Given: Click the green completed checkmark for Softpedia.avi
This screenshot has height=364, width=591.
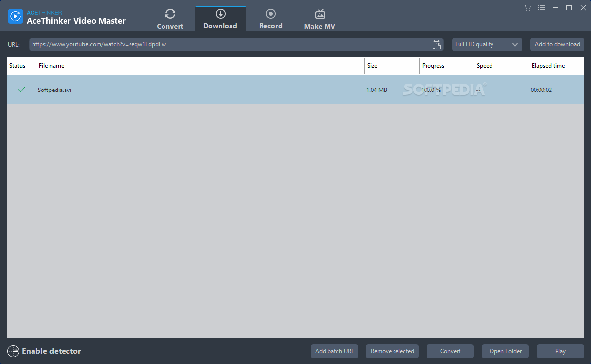Looking at the screenshot, I should coord(21,90).
